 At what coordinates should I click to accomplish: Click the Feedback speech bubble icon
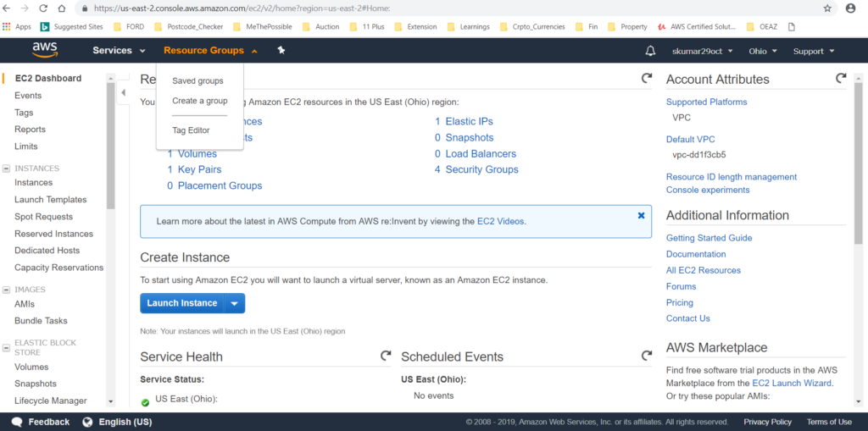click(17, 423)
